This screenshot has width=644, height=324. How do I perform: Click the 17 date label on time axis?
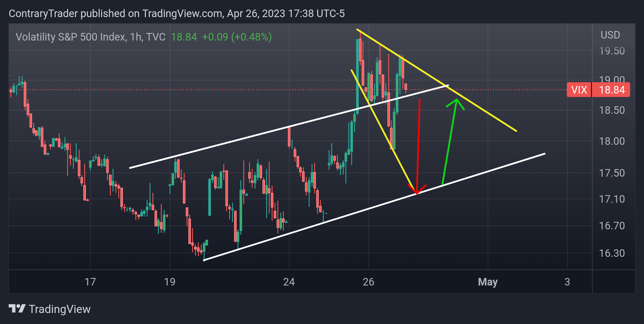90,282
